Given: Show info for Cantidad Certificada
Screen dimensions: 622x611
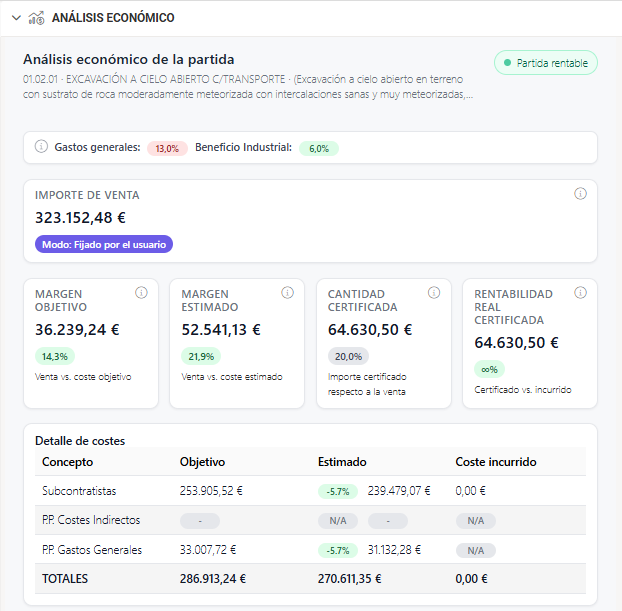Looking at the screenshot, I should click(x=434, y=293).
